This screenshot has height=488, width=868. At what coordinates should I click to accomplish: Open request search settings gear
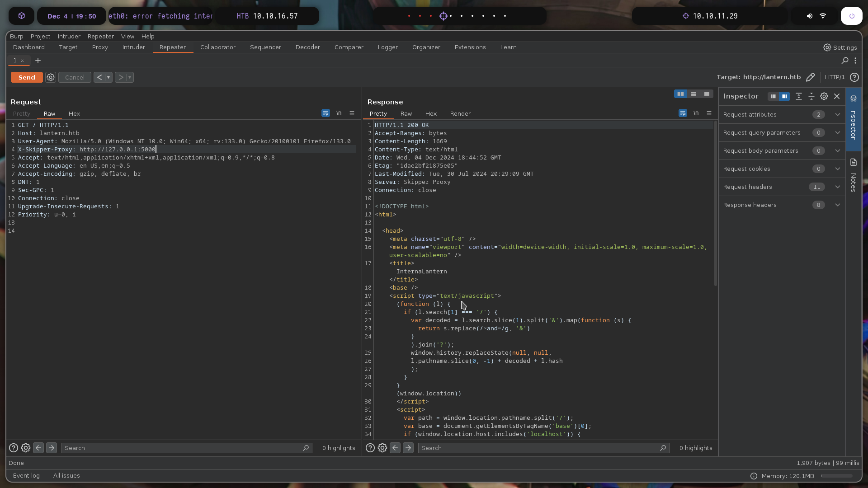[26, 448]
